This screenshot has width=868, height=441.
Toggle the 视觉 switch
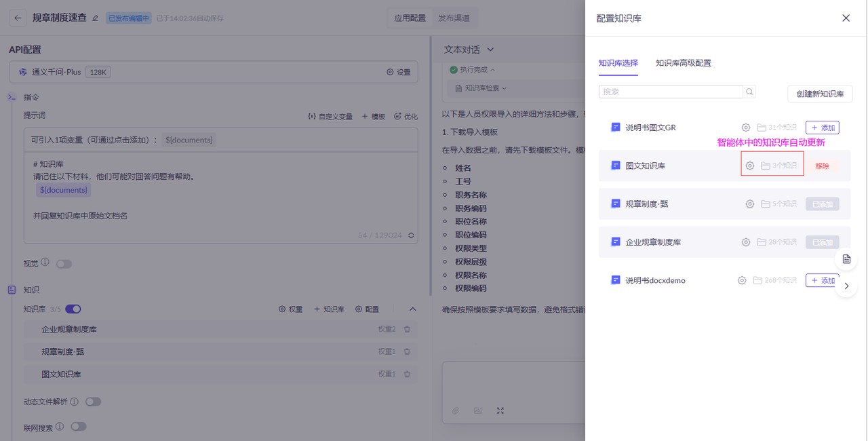[64, 264]
